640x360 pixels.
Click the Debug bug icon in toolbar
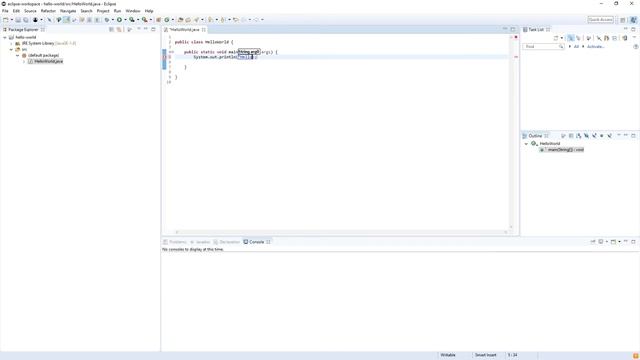click(107, 20)
